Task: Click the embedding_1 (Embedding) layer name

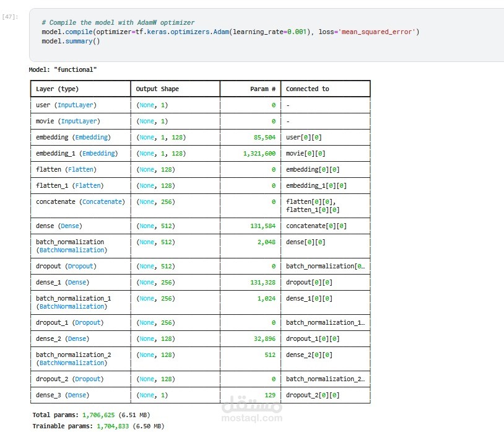Action: pos(76,153)
